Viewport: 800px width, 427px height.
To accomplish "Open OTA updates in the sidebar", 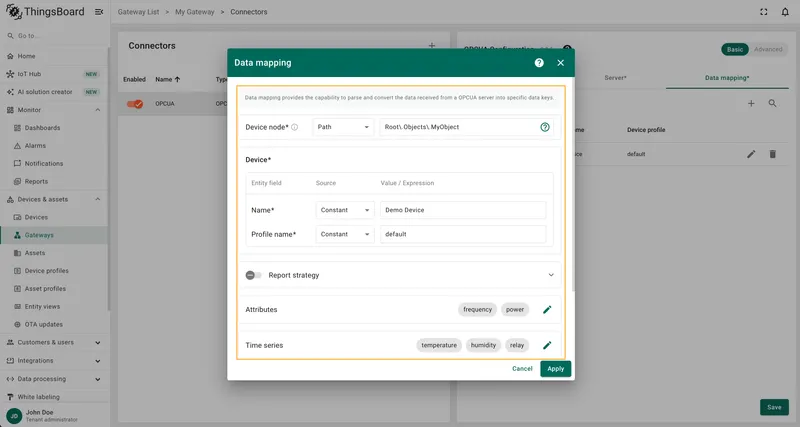I will [54, 324].
